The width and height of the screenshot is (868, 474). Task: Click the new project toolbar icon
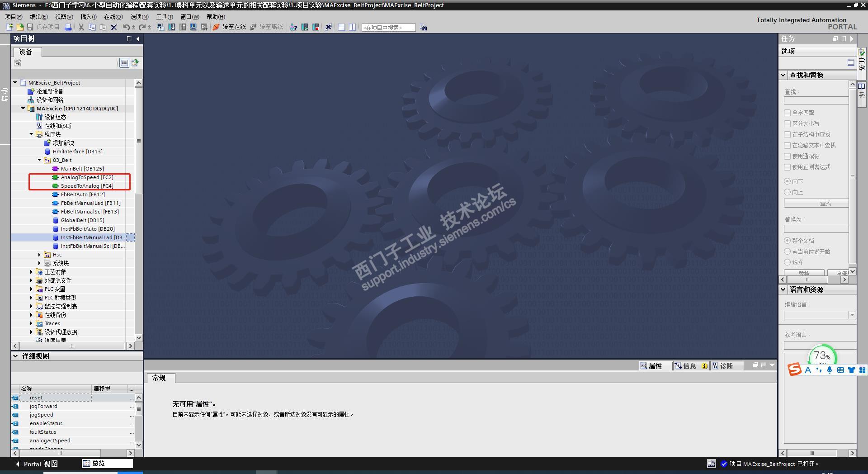(9, 27)
